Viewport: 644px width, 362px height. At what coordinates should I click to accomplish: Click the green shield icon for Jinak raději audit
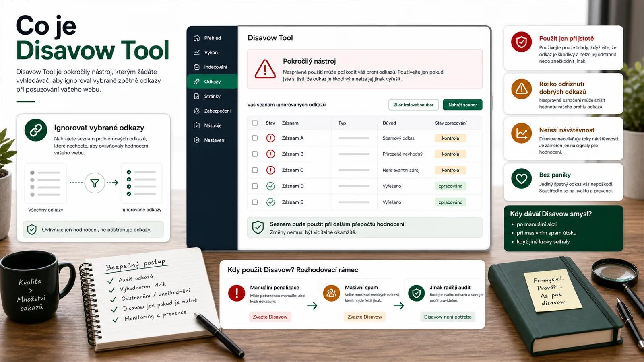click(416, 293)
